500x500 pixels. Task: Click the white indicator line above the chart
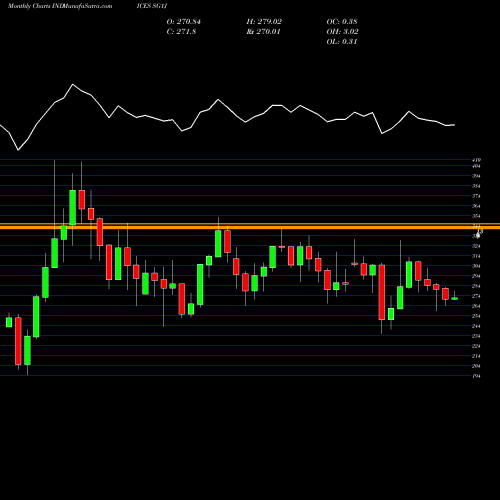click(227, 117)
